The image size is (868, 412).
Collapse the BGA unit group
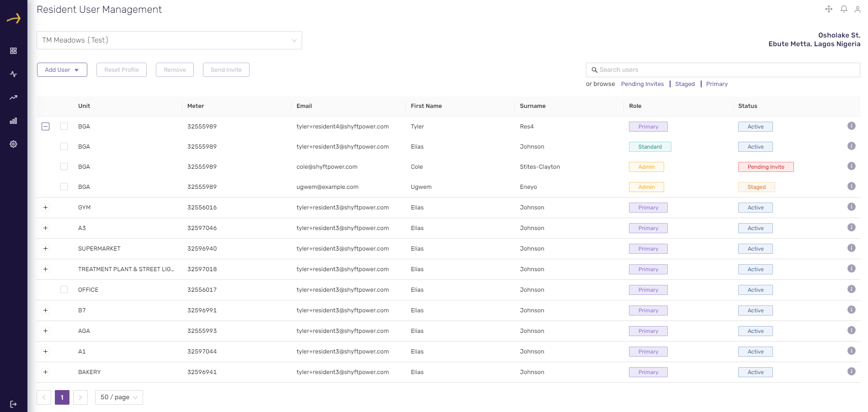click(46, 126)
